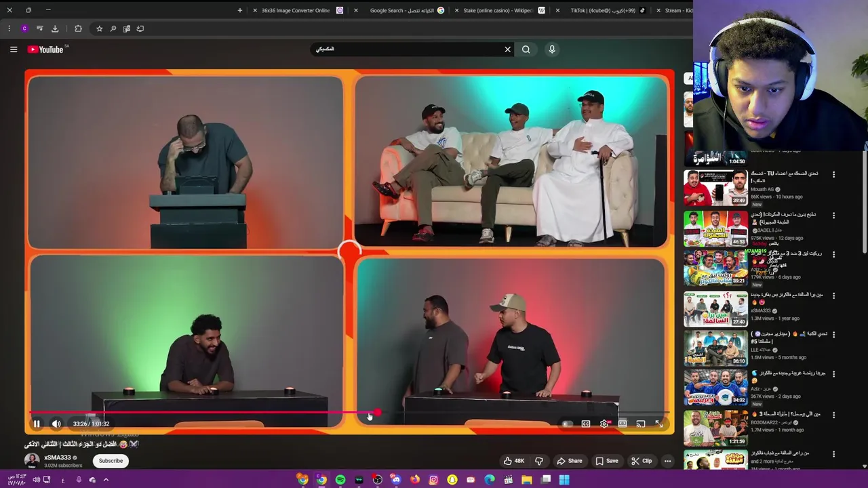This screenshot has width=868, height=488.
Task: Clear the YouTube search box text
Action: 507,49
